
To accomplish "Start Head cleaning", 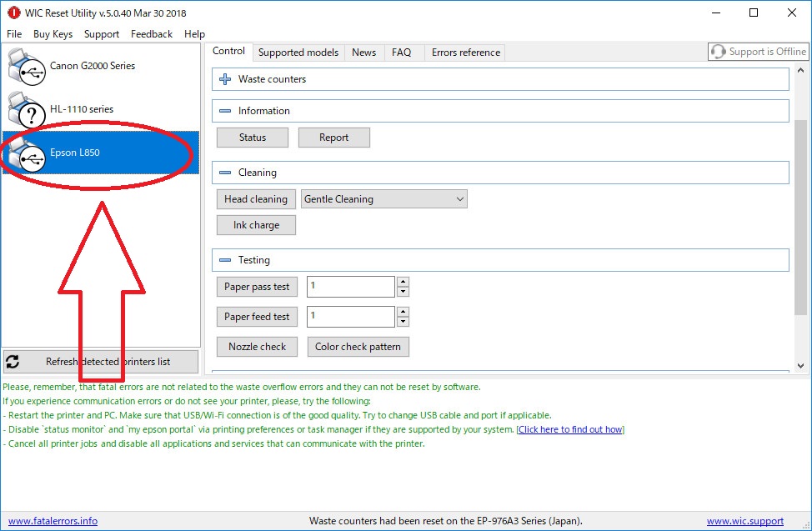I will (x=256, y=199).
